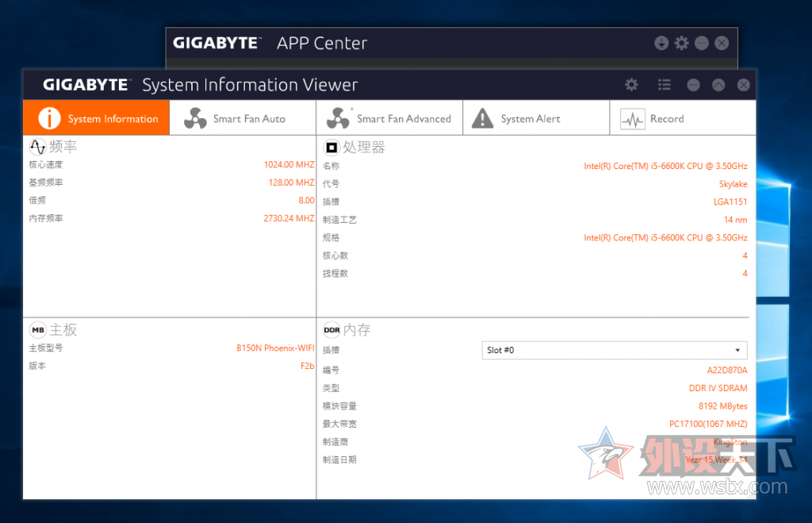Switch to Smart Fan Auto tab

pyautogui.click(x=243, y=118)
